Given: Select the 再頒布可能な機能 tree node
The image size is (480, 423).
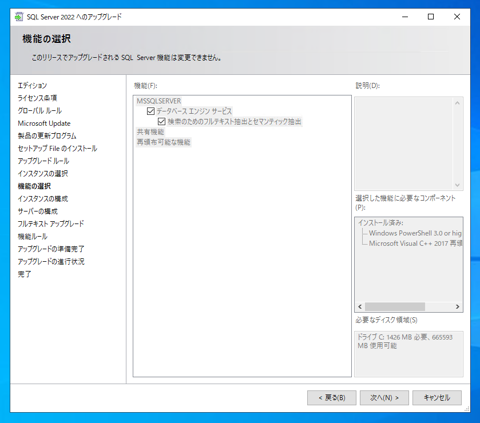Looking at the screenshot, I should (164, 142).
